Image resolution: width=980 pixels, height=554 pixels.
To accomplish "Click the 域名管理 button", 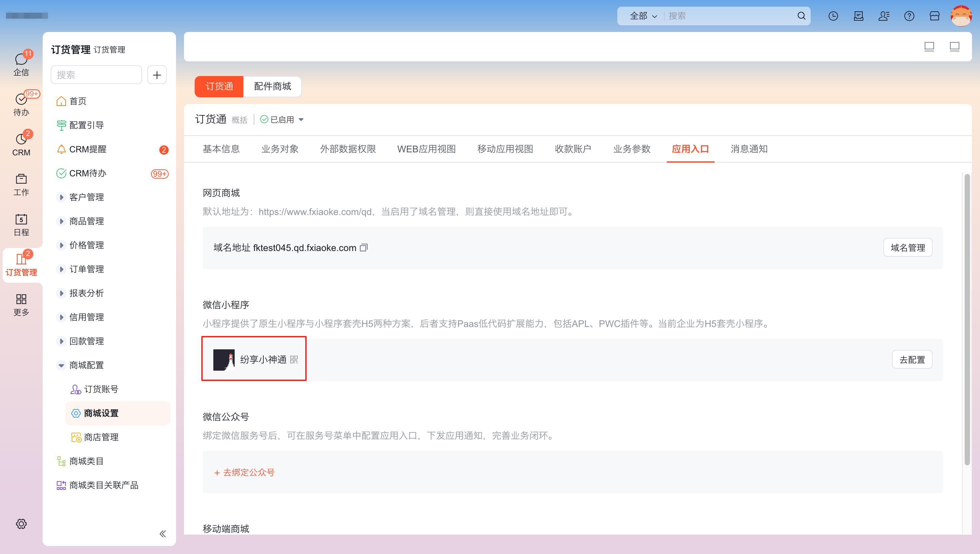I will (x=907, y=248).
